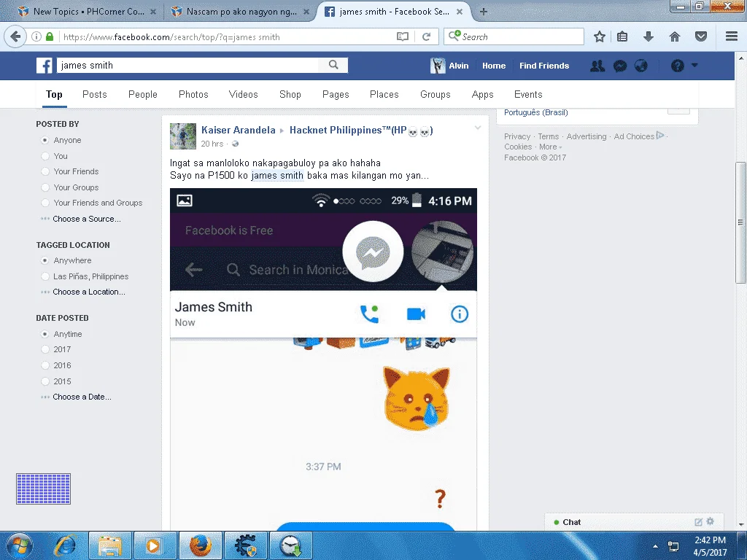747x560 pixels.
Task: Expand the account menu arrow
Action: [694, 65]
